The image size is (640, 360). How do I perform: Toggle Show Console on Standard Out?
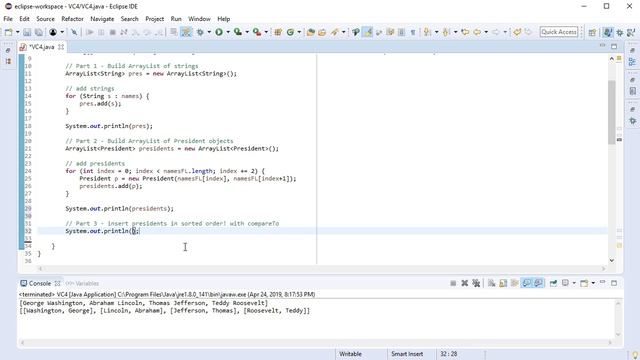[x=527, y=283]
